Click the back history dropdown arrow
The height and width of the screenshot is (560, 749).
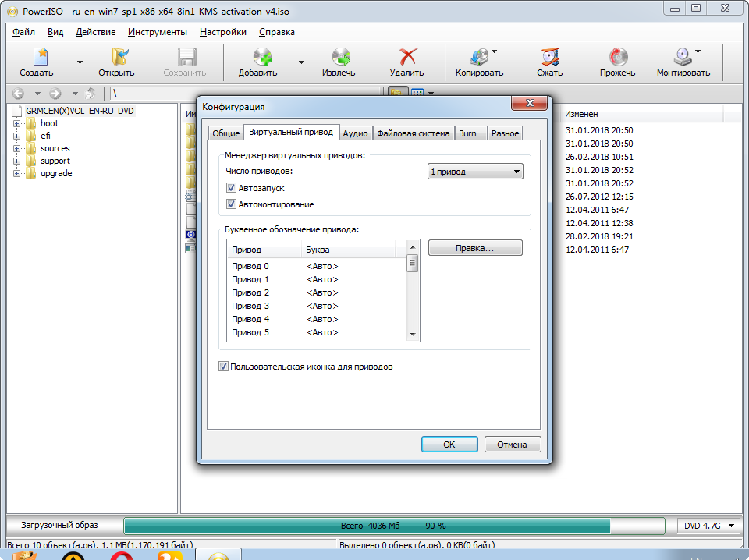(x=37, y=94)
